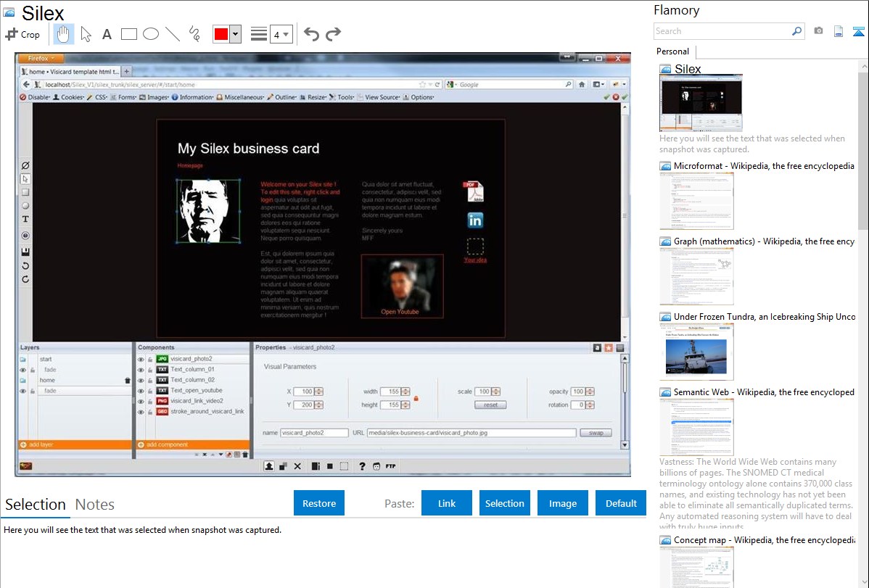Toggle visibility of Text_column_01 component

(141, 370)
